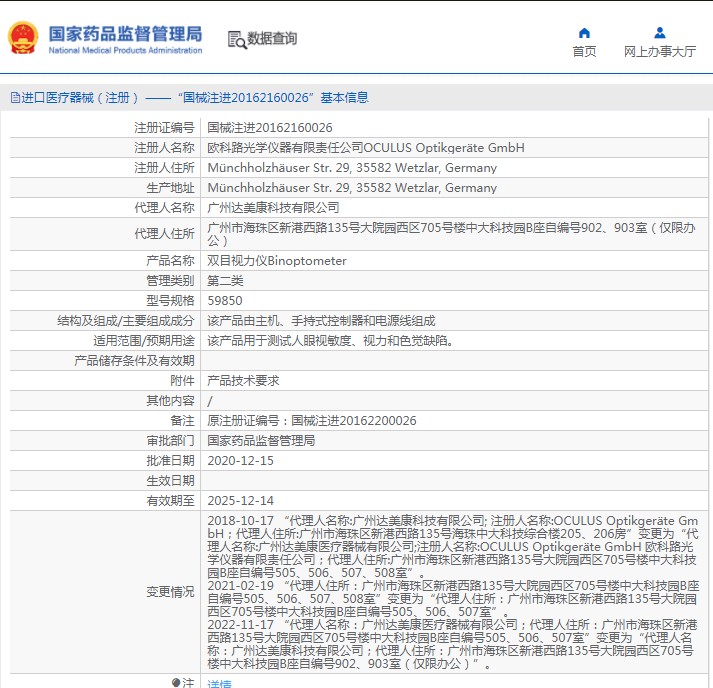Select expiry date 2025-12-14

pyautogui.click(x=241, y=501)
